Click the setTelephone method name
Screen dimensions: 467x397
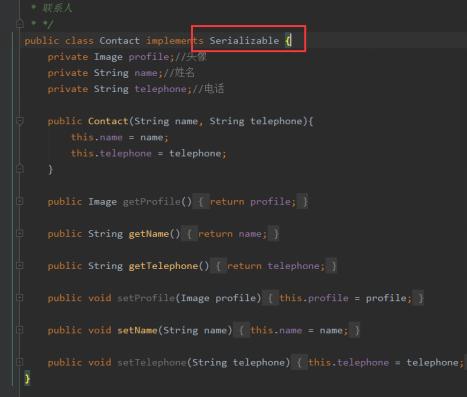(x=152, y=362)
